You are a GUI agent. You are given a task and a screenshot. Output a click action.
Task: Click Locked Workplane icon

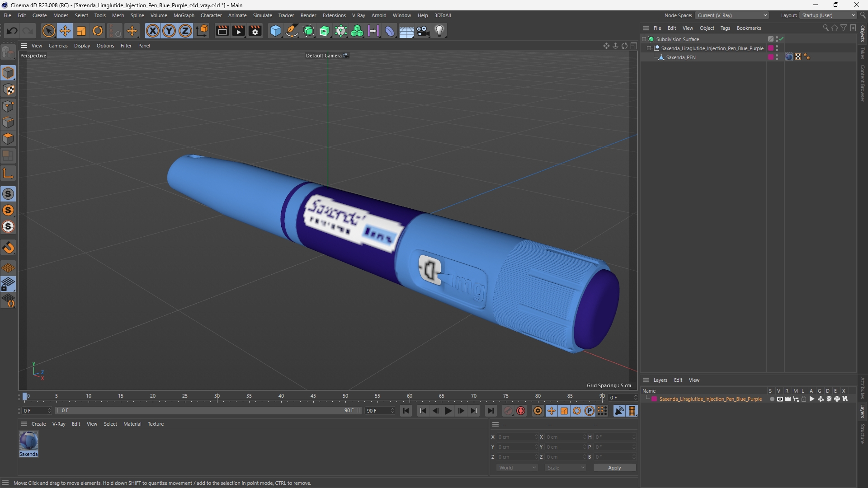click(8, 284)
